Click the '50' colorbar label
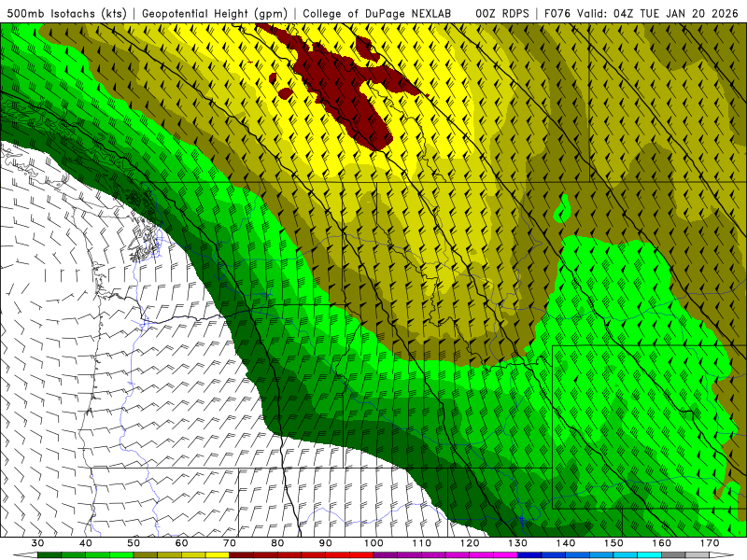This screenshot has height=560, width=747. click(x=134, y=543)
